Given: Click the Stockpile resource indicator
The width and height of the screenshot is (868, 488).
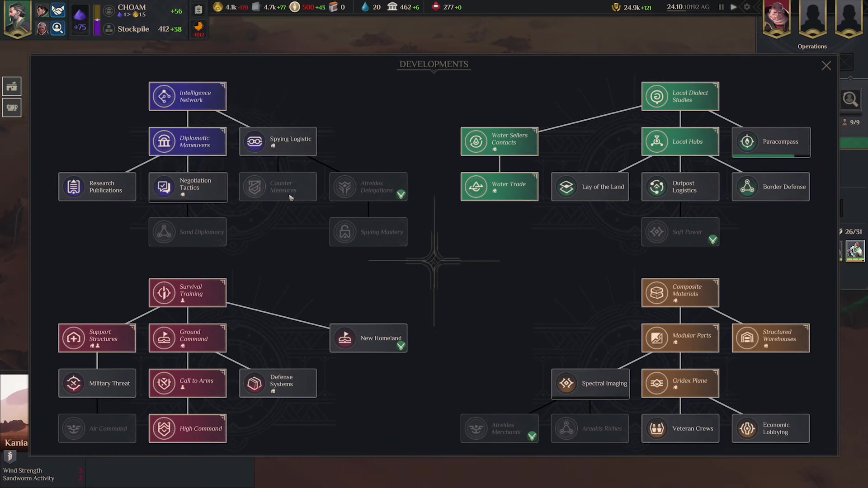Looking at the screenshot, I should [x=144, y=28].
